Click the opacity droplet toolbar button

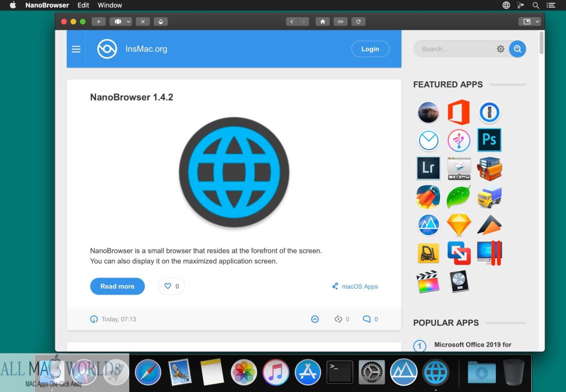pyautogui.click(x=161, y=22)
